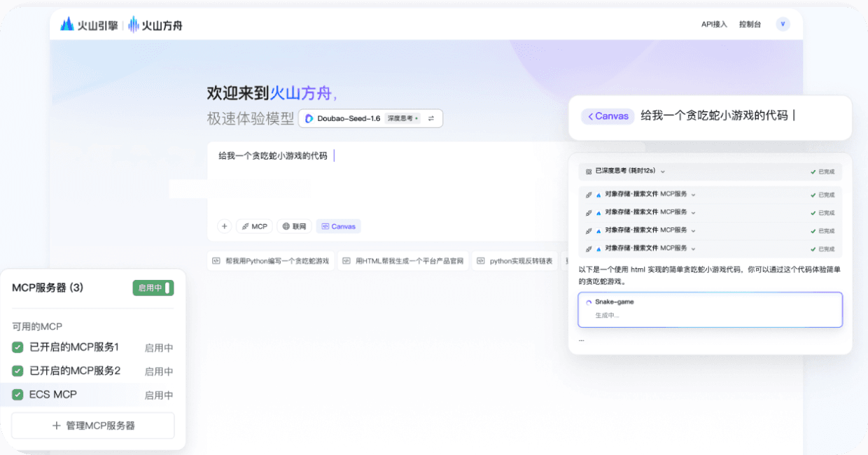868x455 pixels.
Task: Select the MCP attachment icon in the input toolbar
Action: click(x=244, y=225)
